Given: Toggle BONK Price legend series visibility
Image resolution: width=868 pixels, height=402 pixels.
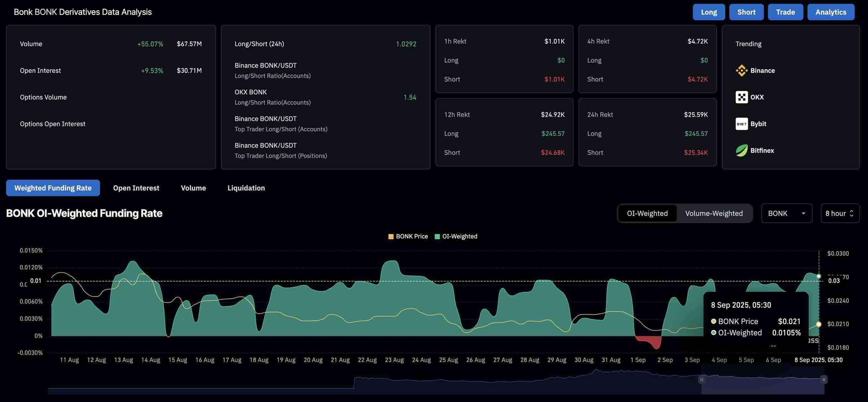Looking at the screenshot, I should click(408, 236).
